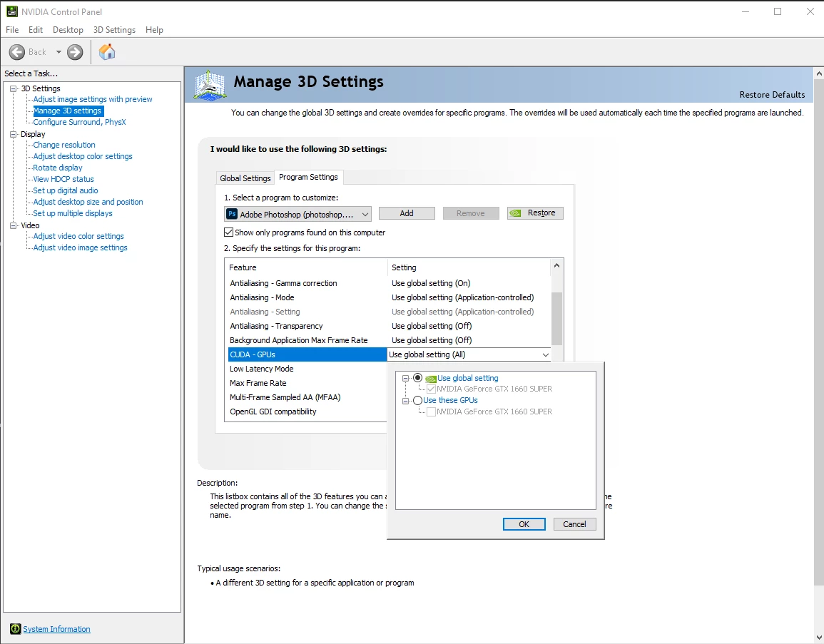Open the Help menu
The height and width of the screenshot is (644, 824).
point(154,30)
